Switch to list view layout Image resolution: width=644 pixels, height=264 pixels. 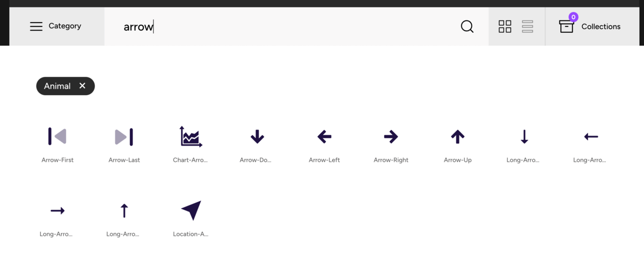[528, 26]
